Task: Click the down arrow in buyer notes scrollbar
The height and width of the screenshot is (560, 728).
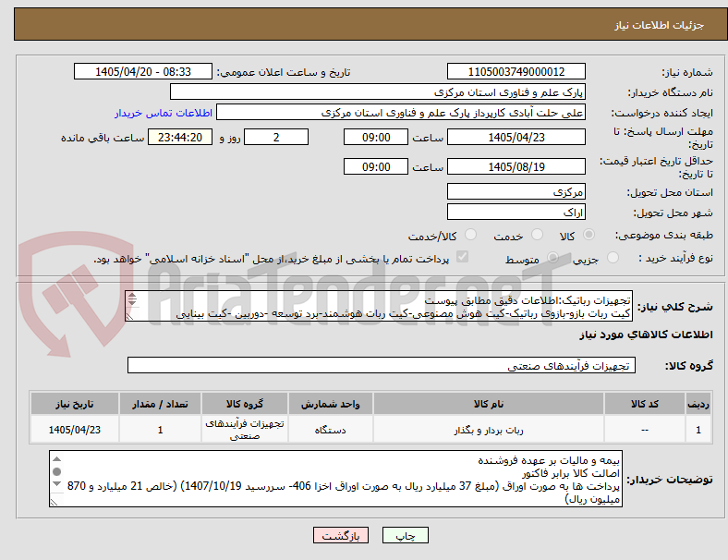Action: 56,484
